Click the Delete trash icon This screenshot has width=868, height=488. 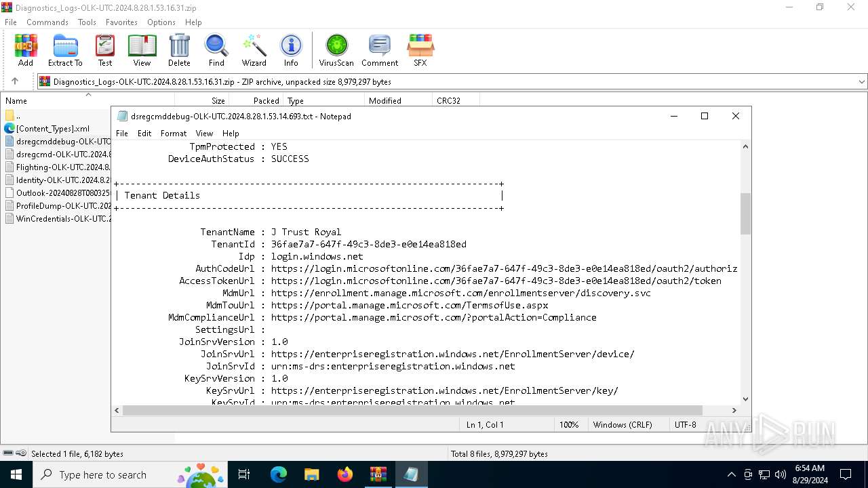point(179,51)
